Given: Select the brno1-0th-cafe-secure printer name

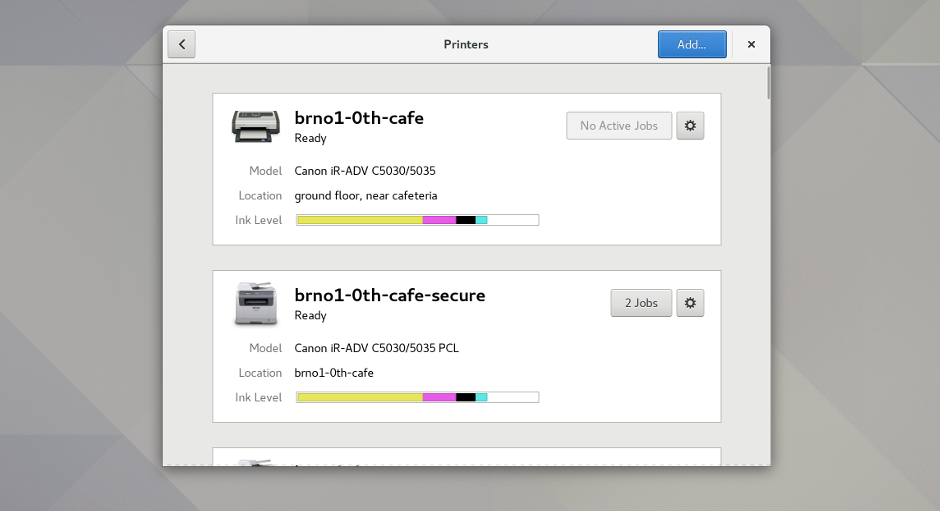Looking at the screenshot, I should 389,295.
